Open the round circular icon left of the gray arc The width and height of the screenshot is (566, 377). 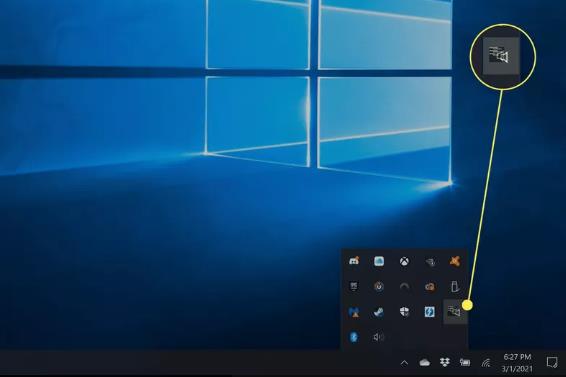379,287
